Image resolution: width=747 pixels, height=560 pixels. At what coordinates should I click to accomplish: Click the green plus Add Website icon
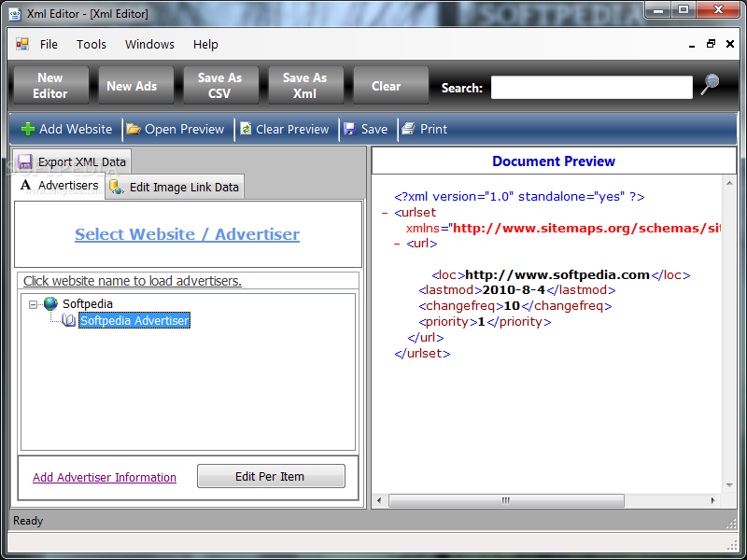(x=28, y=129)
